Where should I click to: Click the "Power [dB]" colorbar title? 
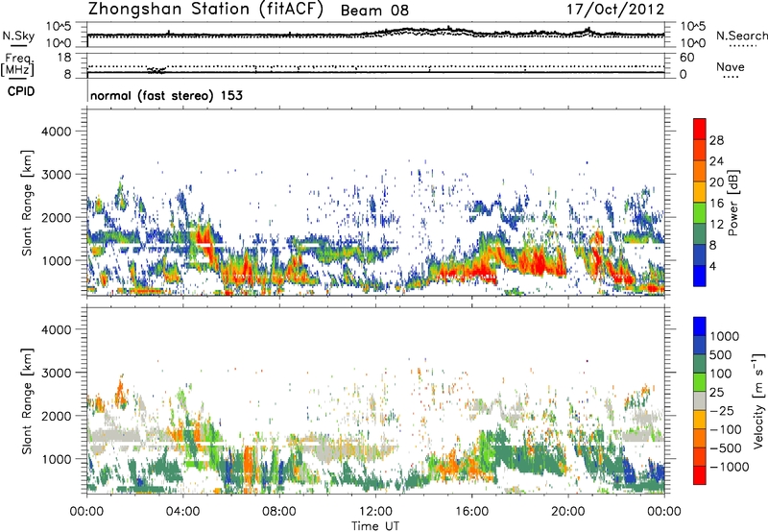click(732, 203)
